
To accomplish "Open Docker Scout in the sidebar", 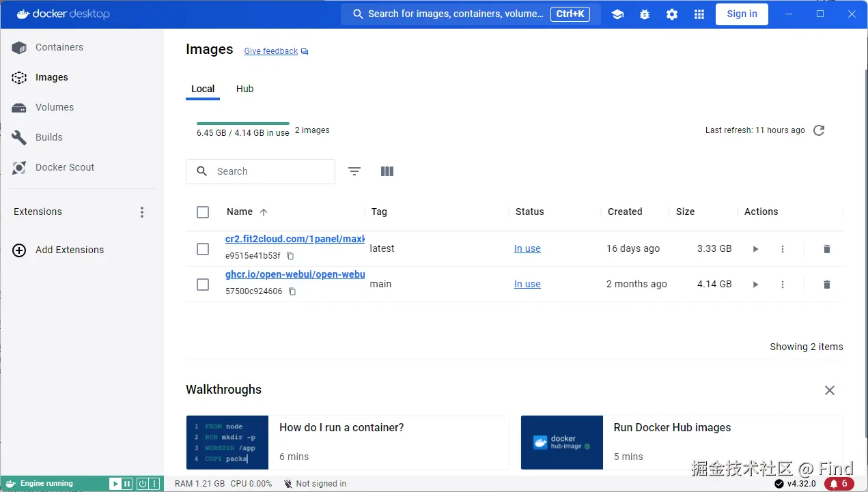I will (82, 167).
